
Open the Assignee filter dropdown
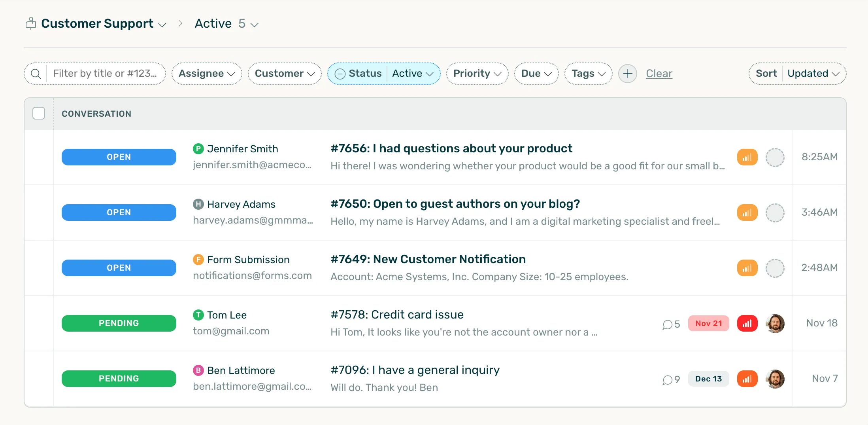tap(207, 74)
